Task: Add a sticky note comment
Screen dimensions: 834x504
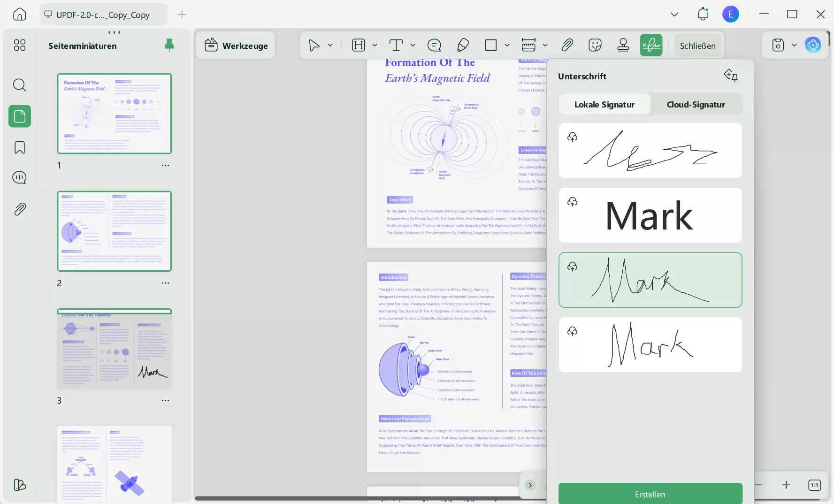Action: click(x=435, y=45)
